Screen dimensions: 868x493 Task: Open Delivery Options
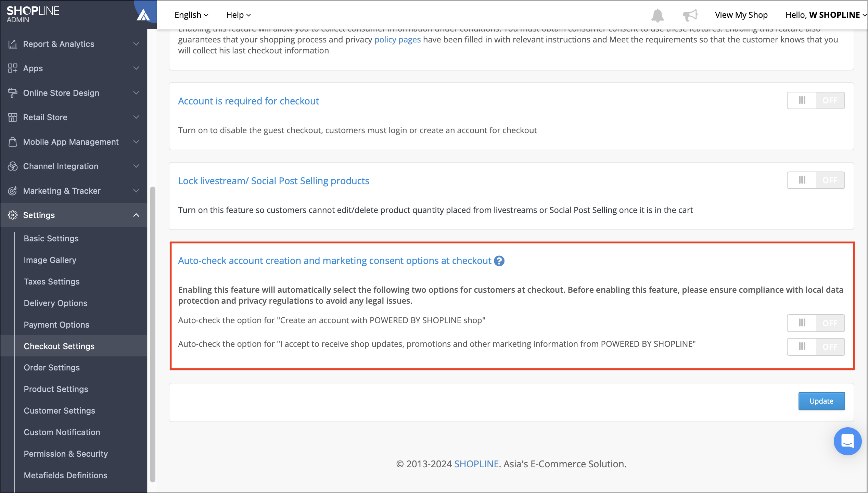[55, 303]
